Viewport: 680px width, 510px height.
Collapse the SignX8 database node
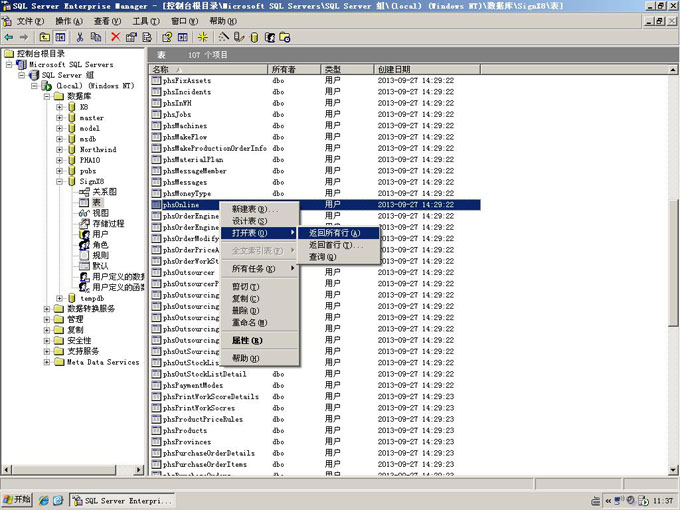click(60, 182)
